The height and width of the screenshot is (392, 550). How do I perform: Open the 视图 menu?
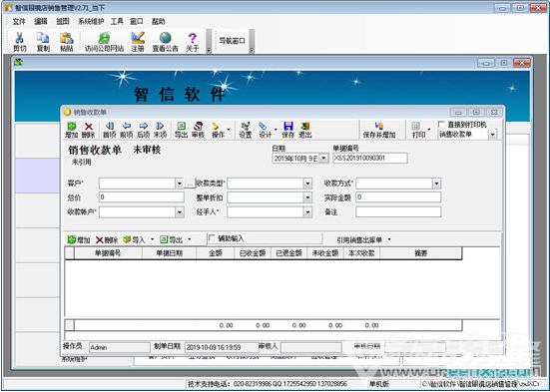pos(63,21)
